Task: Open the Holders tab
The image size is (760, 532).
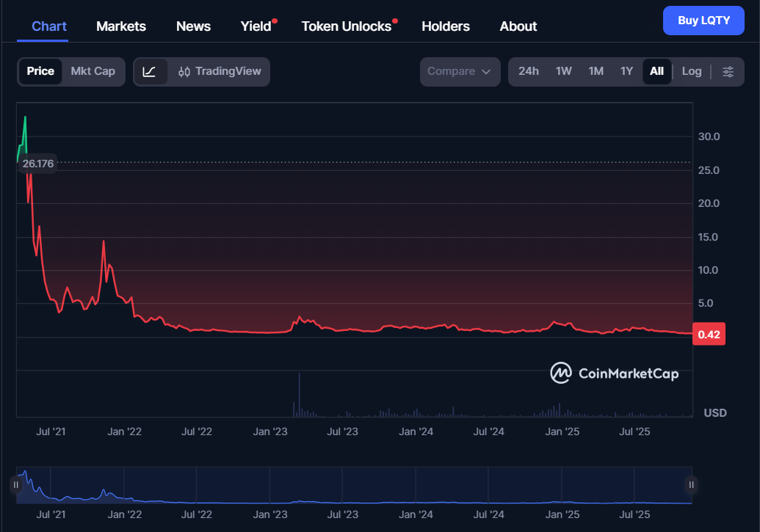Action: pyautogui.click(x=446, y=26)
